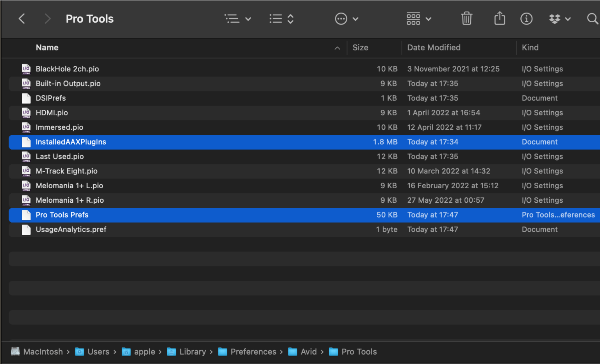The height and width of the screenshot is (364, 600).
Task: Open the group-by options dropdown
Action: click(419, 19)
